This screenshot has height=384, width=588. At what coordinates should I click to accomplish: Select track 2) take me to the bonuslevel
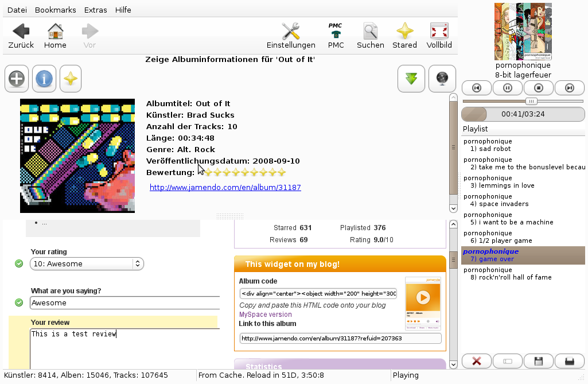click(523, 163)
